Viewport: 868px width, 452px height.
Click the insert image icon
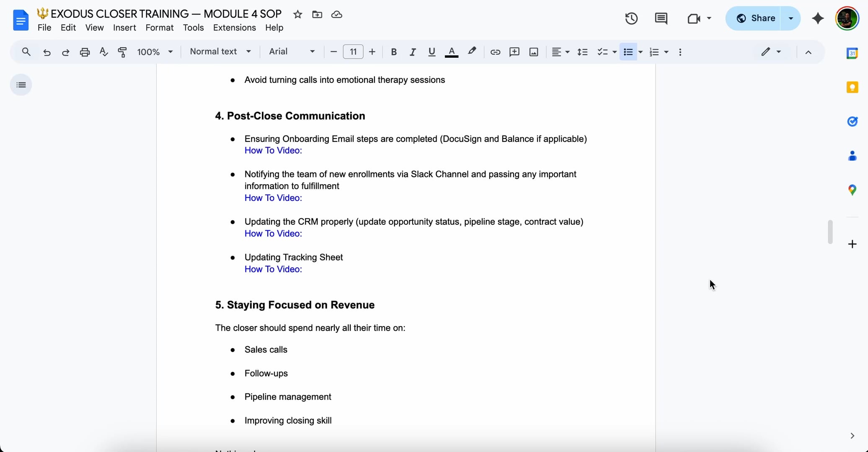[x=534, y=52]
